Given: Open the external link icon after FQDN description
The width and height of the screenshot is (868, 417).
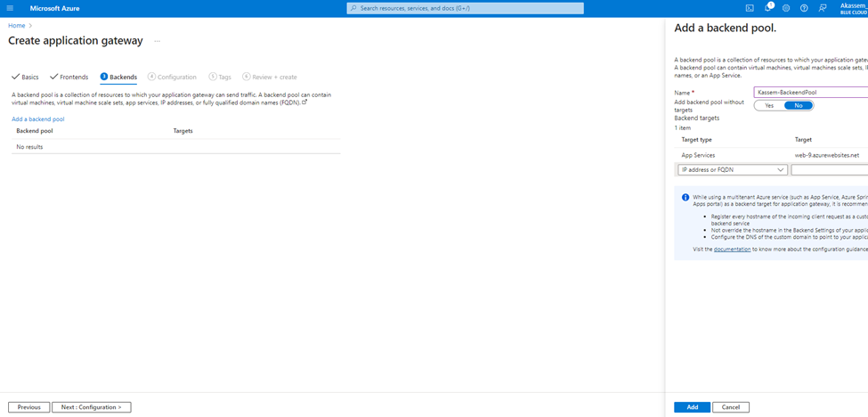Looking at the screenshot, I should point(304,102).
